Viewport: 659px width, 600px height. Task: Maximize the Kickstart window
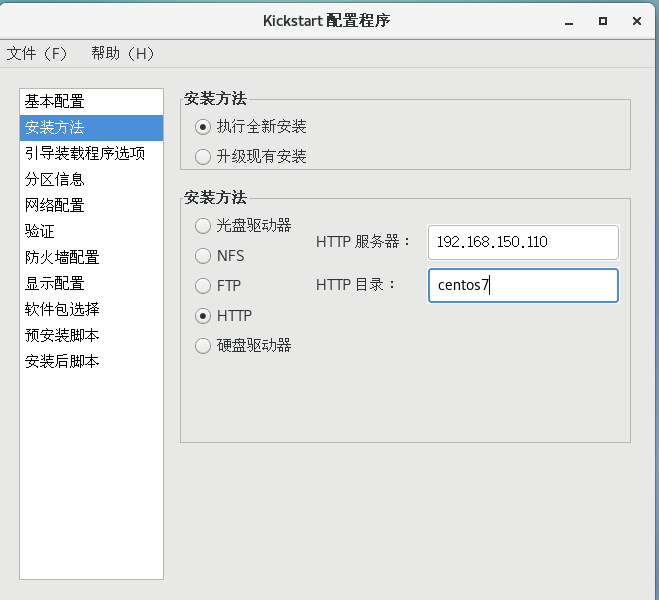point(603,21)
